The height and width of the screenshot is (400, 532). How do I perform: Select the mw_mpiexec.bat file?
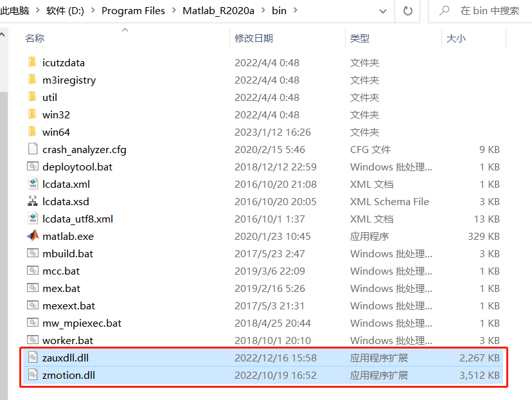tap(75, 323)
